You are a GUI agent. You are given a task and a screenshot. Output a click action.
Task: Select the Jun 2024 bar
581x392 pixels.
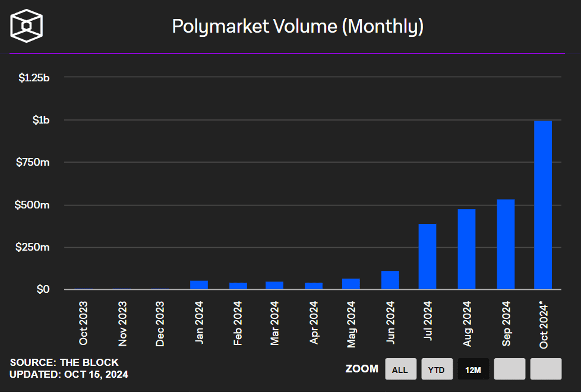click(390, 280)
